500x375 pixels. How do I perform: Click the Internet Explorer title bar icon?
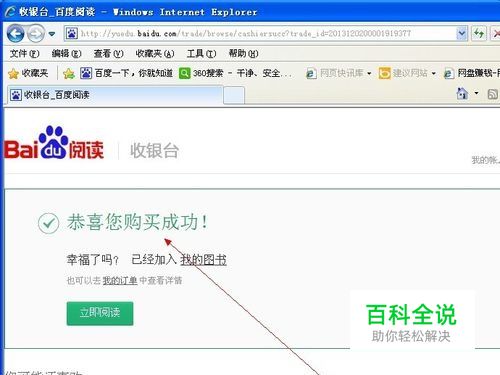tap(10, 12)
